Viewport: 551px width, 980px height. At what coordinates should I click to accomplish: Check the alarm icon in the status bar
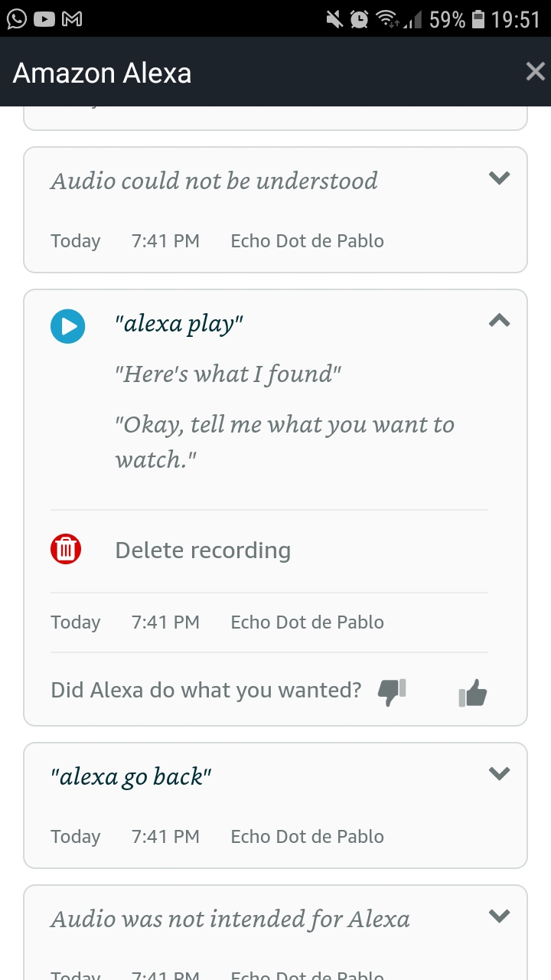tap(360, 18)
